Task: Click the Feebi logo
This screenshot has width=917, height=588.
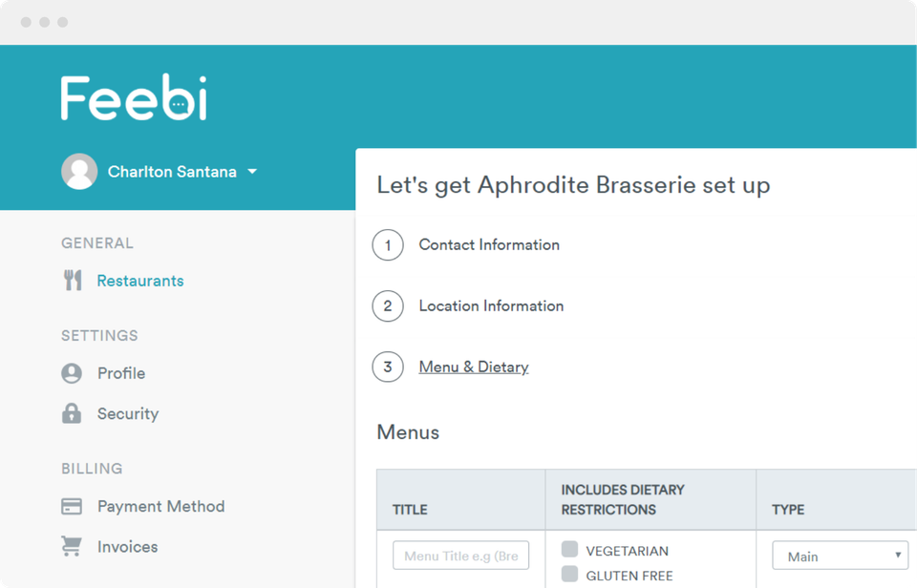Action: 134,97
